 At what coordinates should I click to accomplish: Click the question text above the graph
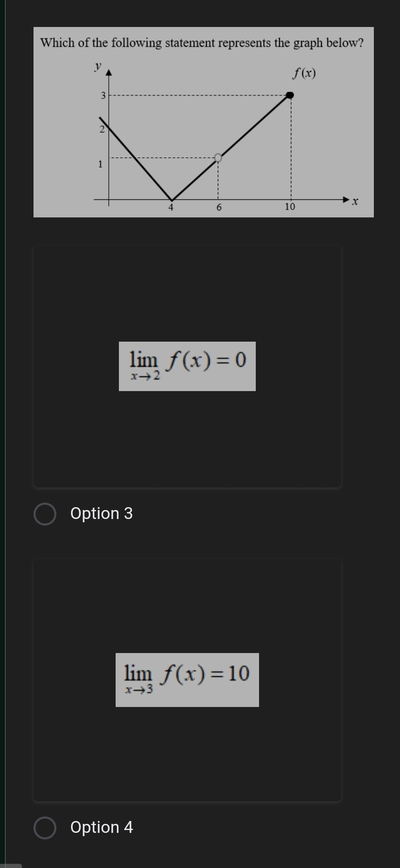tap(202, 43)
